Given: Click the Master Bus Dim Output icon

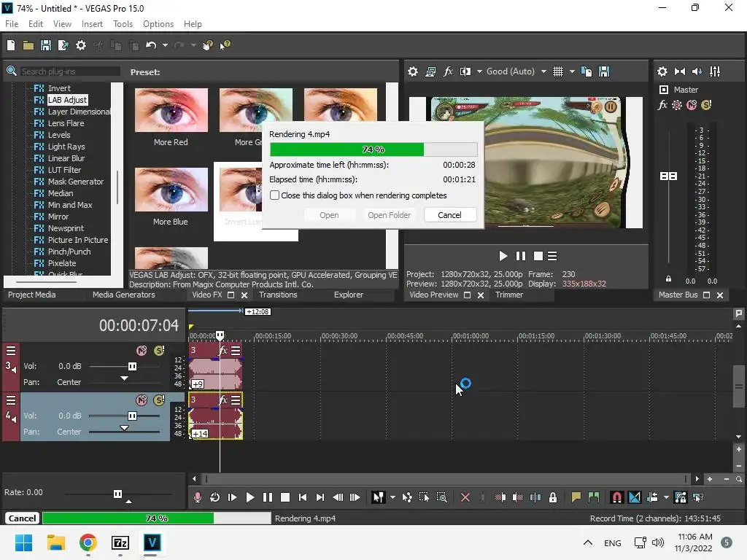Looking at the screenshot, I should coord(697,72).
